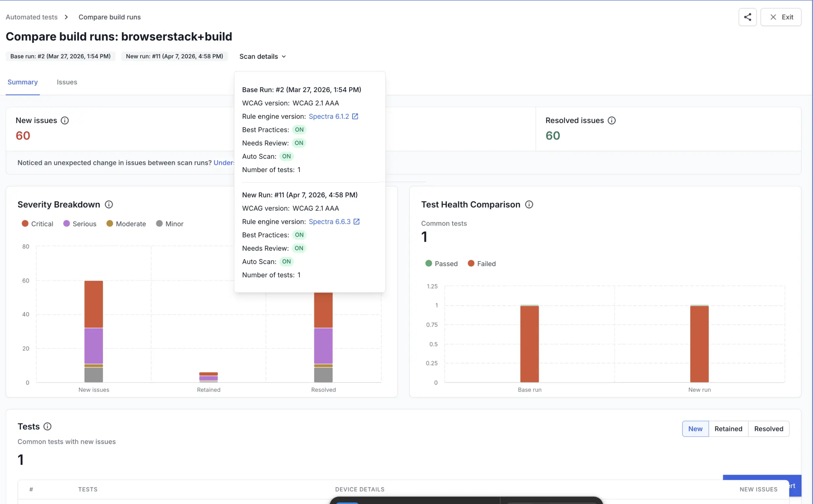Click the breadcrumb chevron after Automated tests
813x504 pixels.
(x=66, y=17)
